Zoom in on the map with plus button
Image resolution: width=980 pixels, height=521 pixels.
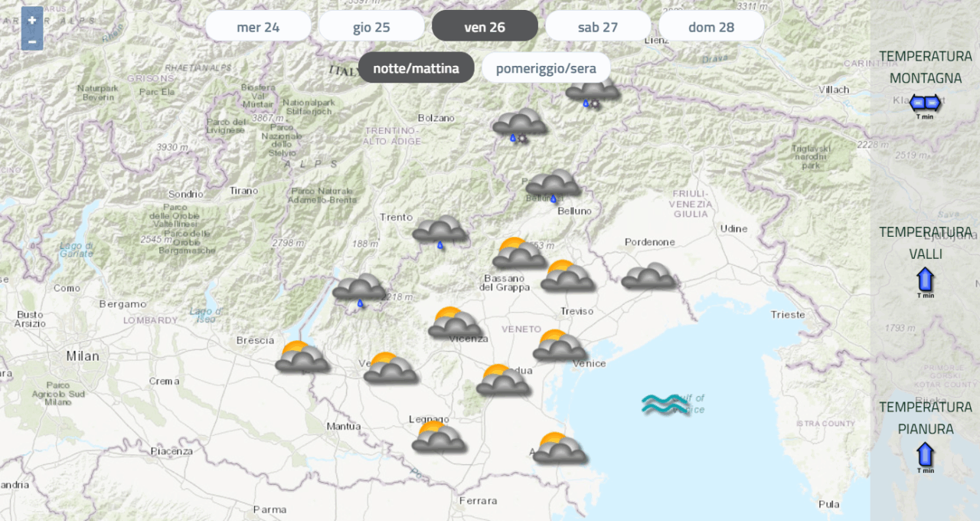click(32, 20)
